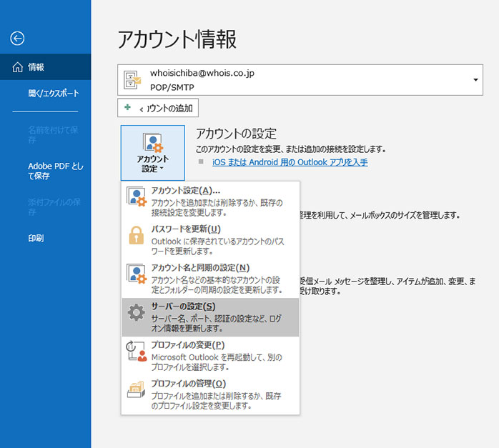The width and height of the screenshot is (499, 448).
Task: Click the account settings icon with gear
Action: point(136,196)
